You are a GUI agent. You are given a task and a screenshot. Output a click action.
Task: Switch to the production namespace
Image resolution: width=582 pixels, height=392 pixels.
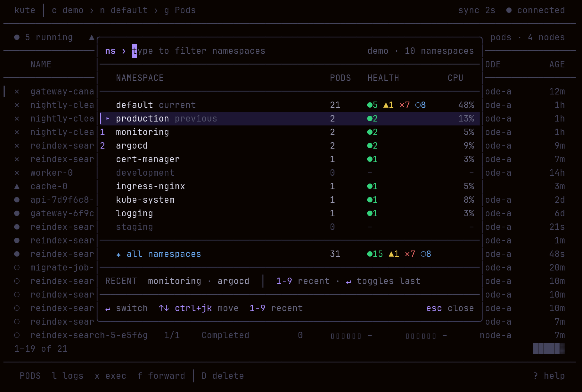pyautogui.click(x=290, y=119)
